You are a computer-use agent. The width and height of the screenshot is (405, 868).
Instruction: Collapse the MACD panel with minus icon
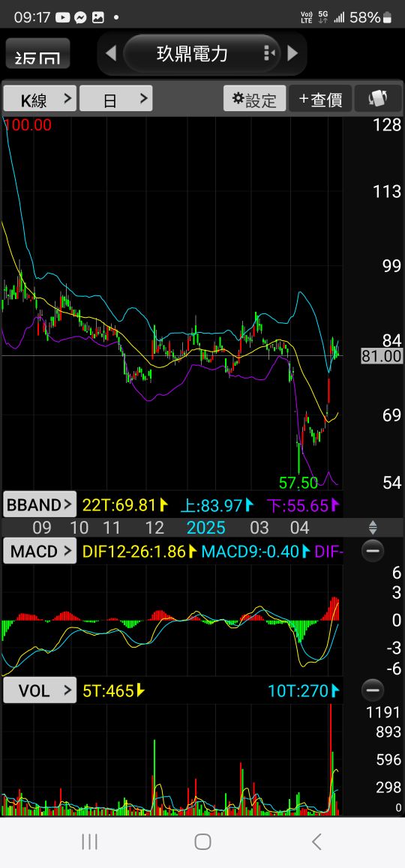[x=372, y=551]
